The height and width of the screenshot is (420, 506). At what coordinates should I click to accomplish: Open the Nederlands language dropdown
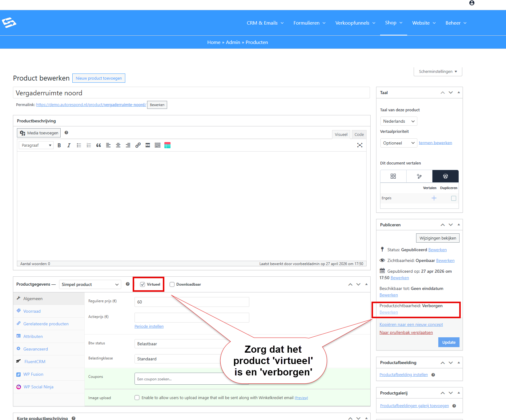399,121
